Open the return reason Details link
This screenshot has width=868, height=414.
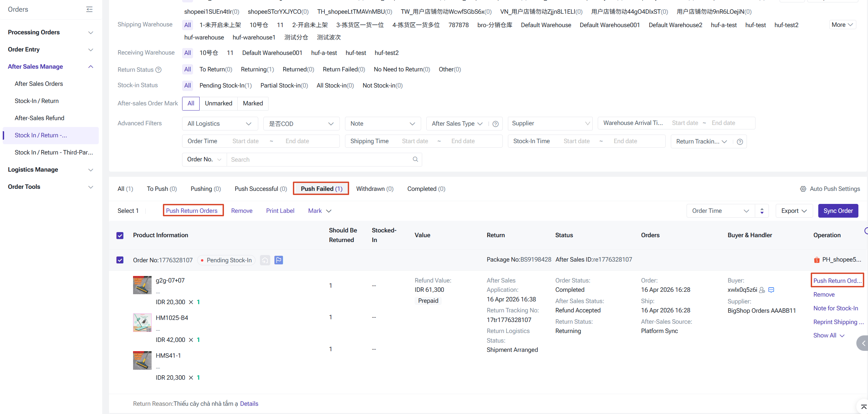(x=249, y=404)
